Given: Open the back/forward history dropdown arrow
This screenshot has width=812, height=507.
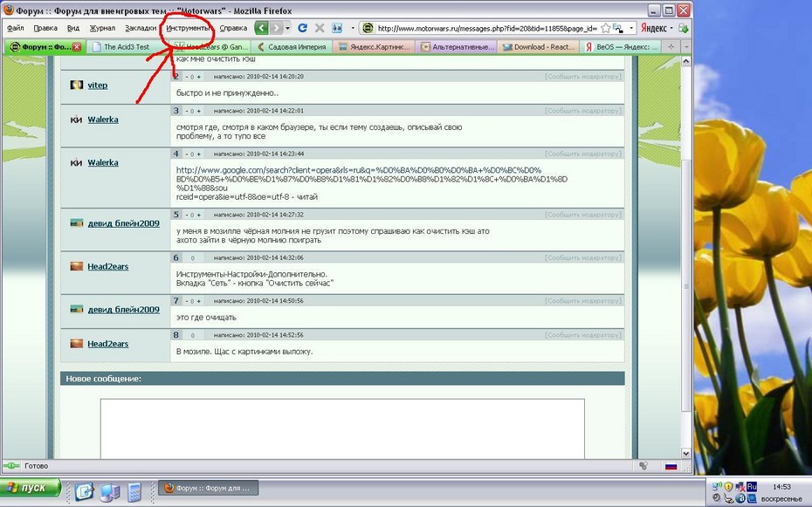Looking at the screenshot, I should tap(287, 28).
